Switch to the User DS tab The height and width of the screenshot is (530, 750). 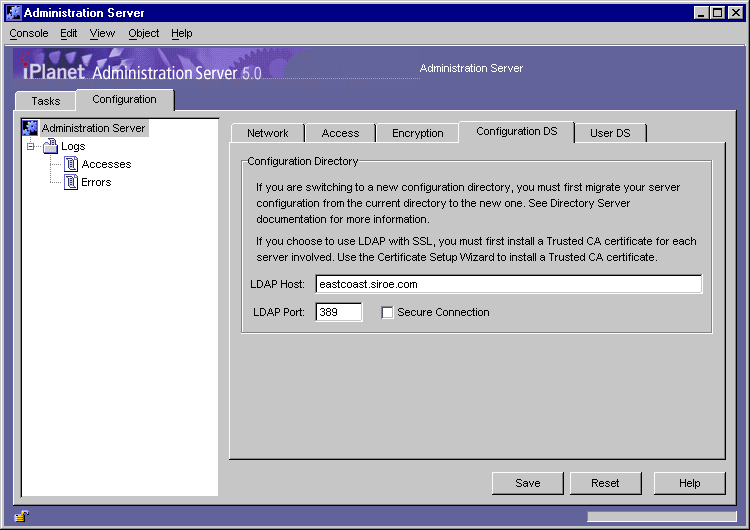point(610,133)
